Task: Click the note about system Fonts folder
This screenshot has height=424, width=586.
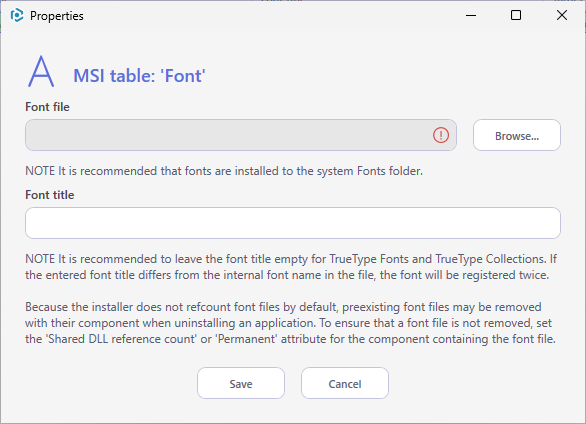Action: (x=224, y=171)
